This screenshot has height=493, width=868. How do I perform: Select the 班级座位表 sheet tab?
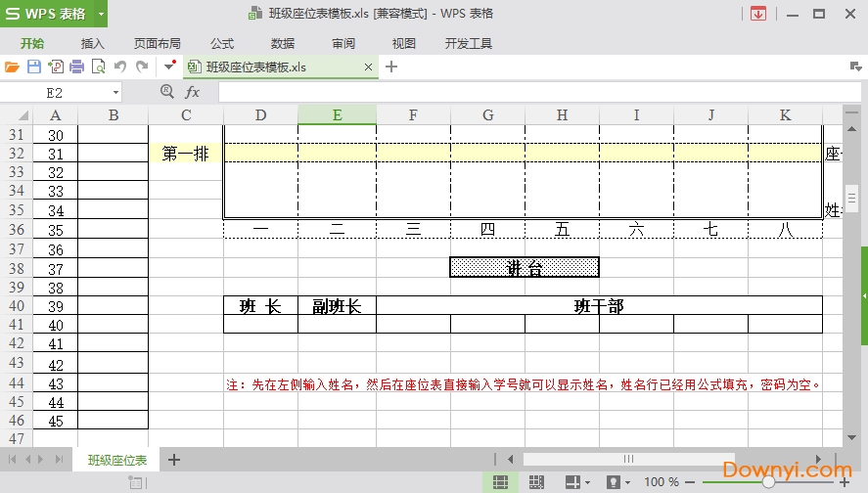117,460
